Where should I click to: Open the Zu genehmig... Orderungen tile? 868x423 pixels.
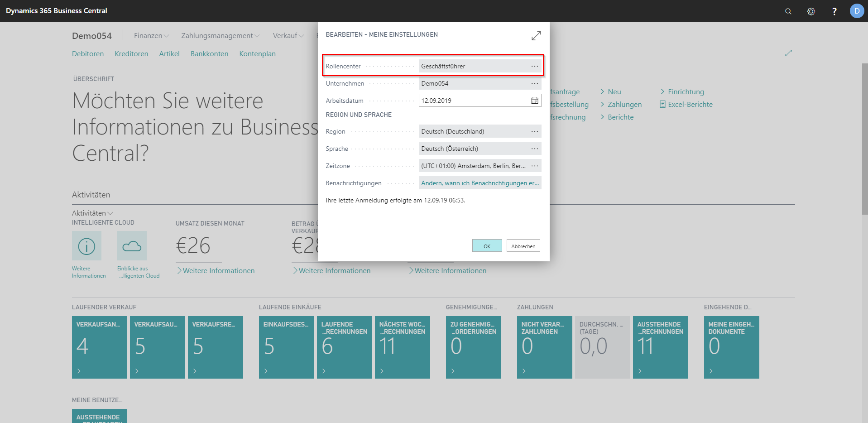pos(474,347)
